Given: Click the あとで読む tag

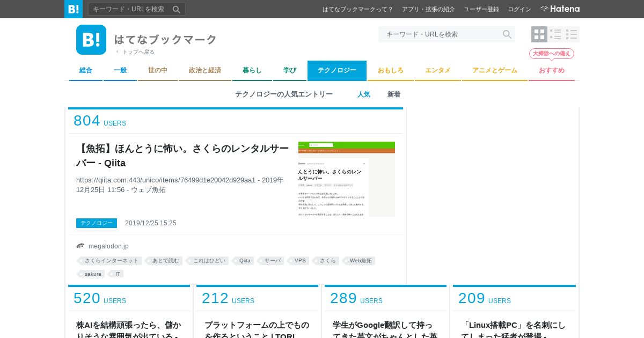Looking at the screenshot, I should click(x=164, y=261).
